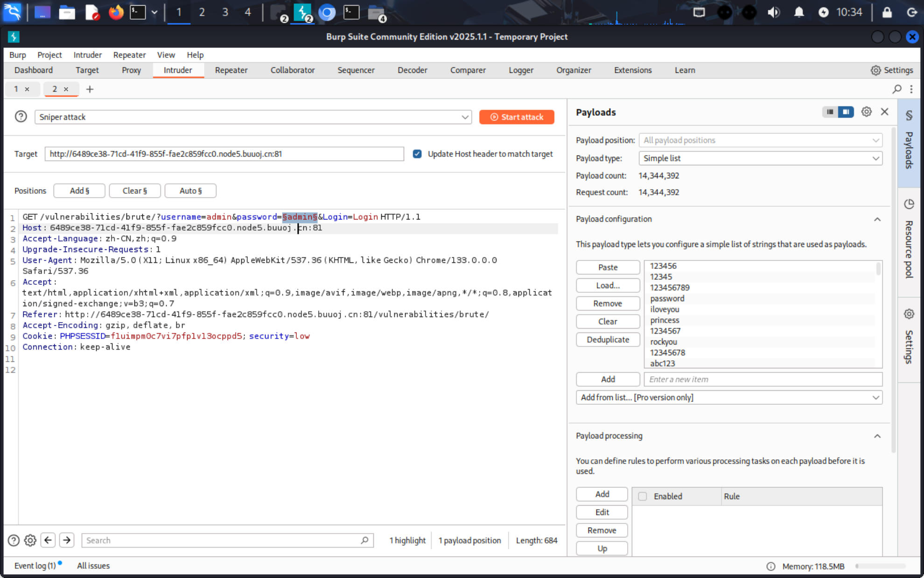Switch to the Repeater tab
Viewport: 924px width, 578px height.
coord(231,70)
